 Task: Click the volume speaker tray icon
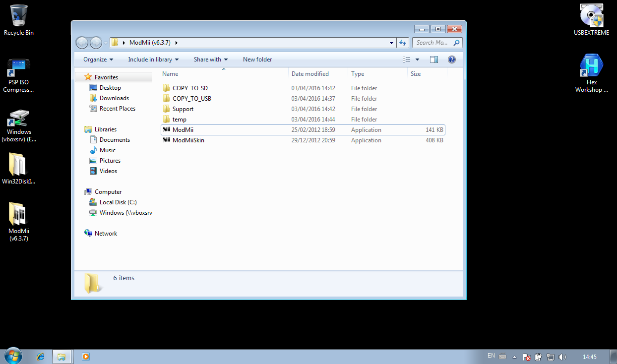point(562,357)
